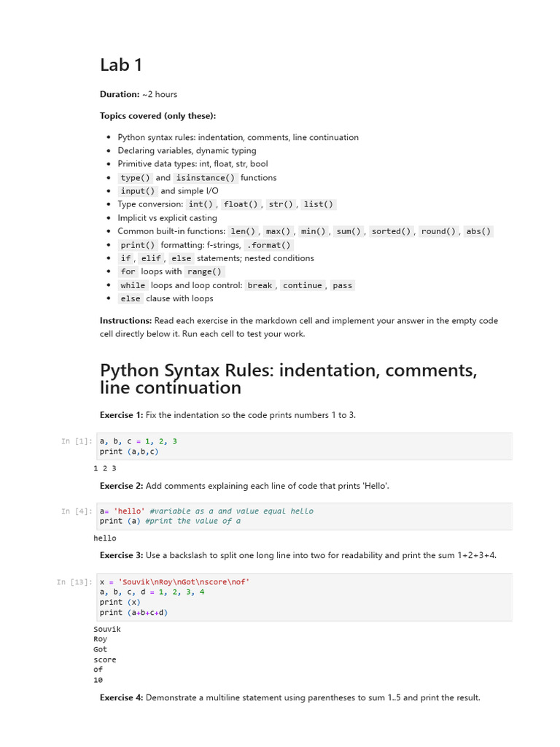Click the 'In [4]:' cell prompt
The height and width of the screenshot is (747, 560).
77,511
